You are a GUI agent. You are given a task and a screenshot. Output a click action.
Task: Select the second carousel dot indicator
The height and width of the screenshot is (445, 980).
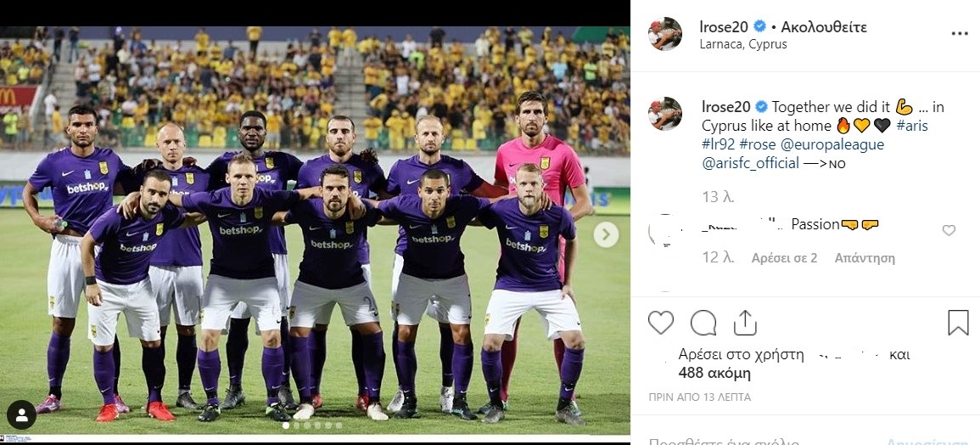tap(297, 425)
